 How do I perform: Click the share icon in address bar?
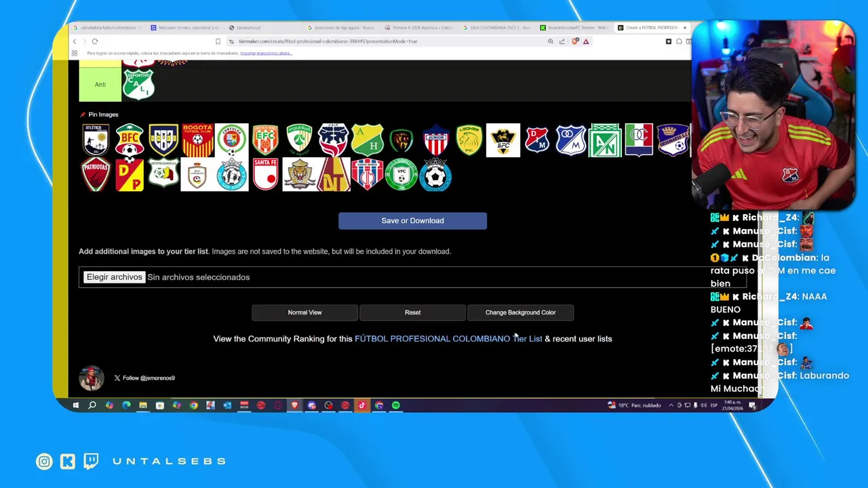click(561, 41)
